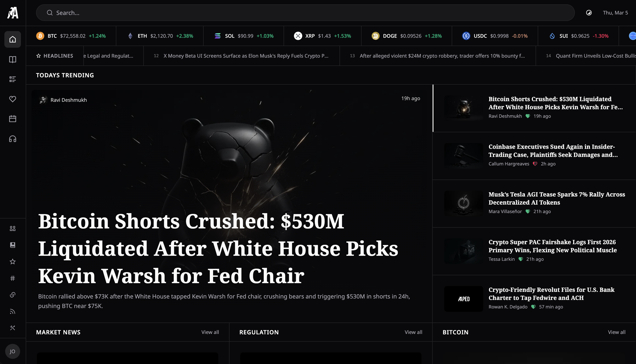Select the BTC price ticker
Viewport: 636px width, 364px height.
(71, 36)
